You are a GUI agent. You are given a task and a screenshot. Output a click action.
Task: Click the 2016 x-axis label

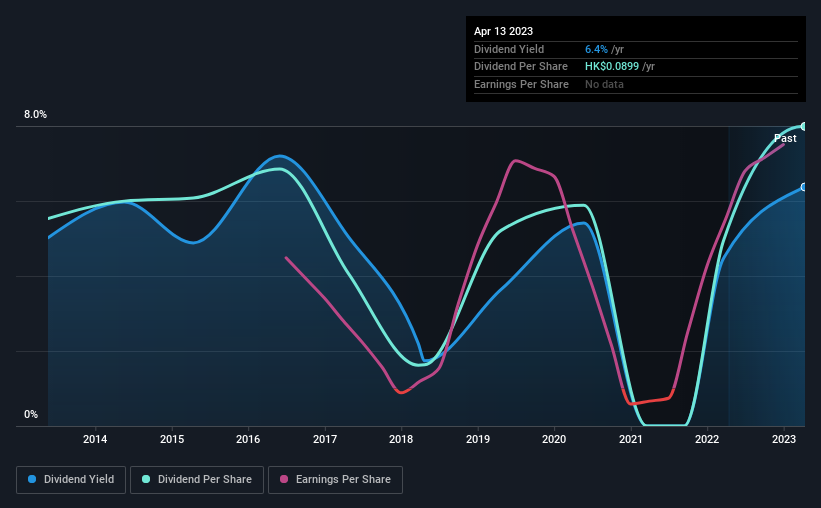click(248, 439)
